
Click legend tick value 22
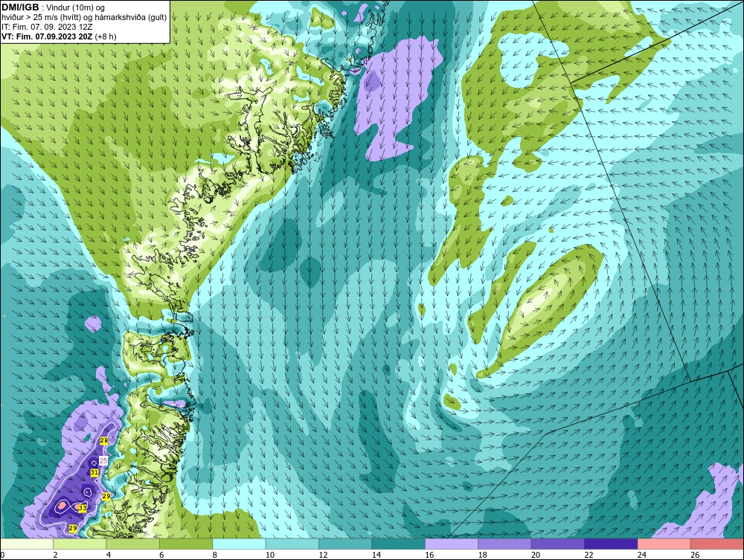(589, 555)
